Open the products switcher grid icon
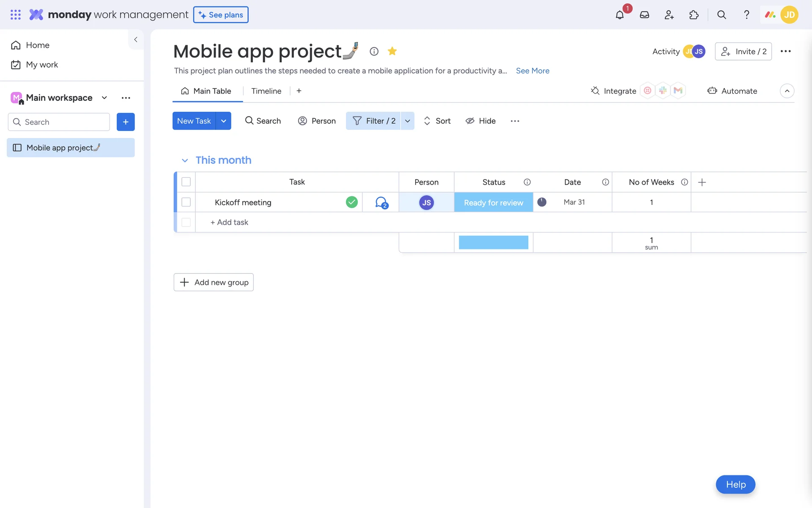 point(15,15)
